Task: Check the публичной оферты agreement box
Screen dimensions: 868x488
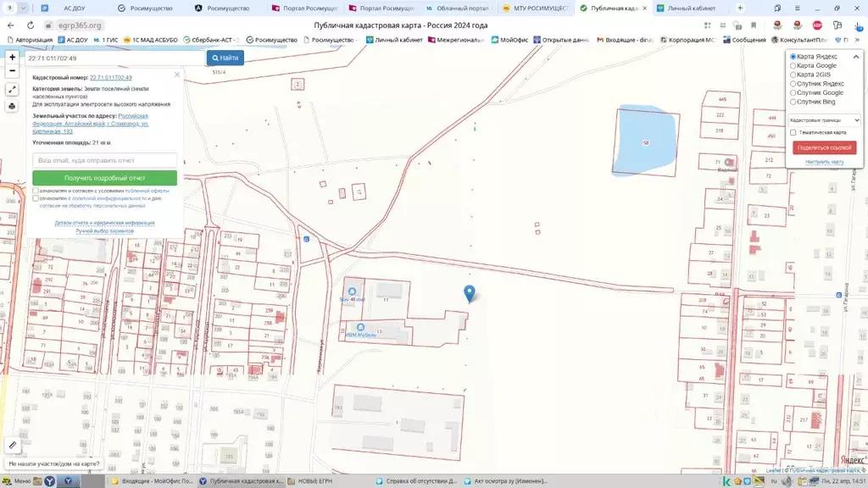Action: pyautogui.click(x=36, y=191)
